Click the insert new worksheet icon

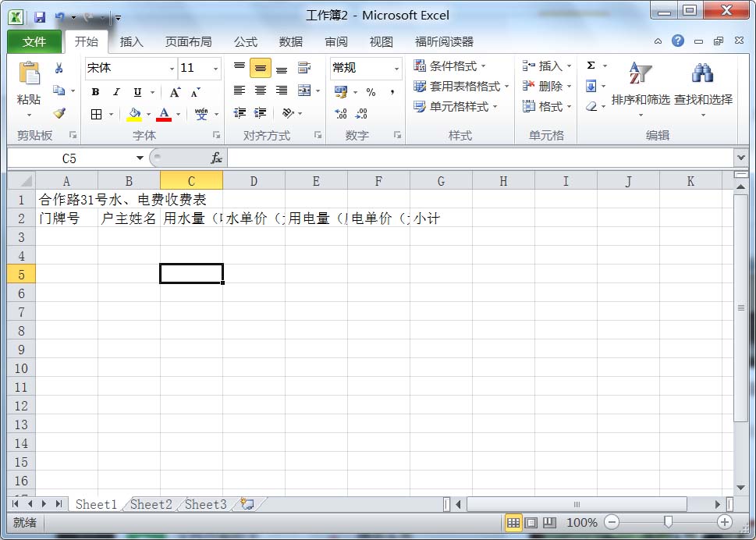(247, 504)
